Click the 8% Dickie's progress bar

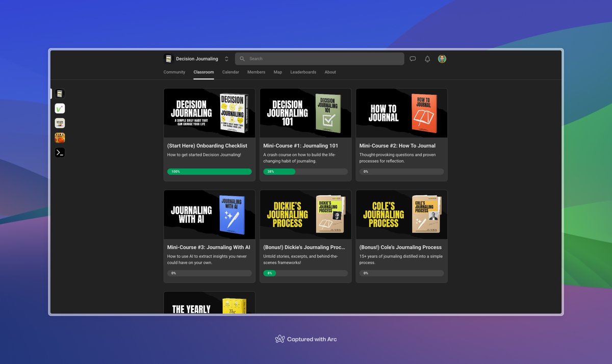point(305,273)
